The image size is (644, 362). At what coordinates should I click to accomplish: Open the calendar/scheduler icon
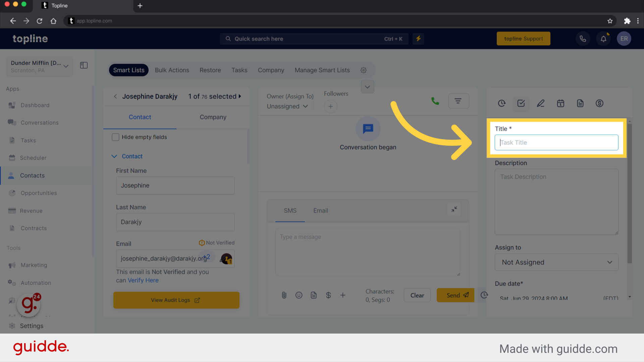tap(560, 103)
